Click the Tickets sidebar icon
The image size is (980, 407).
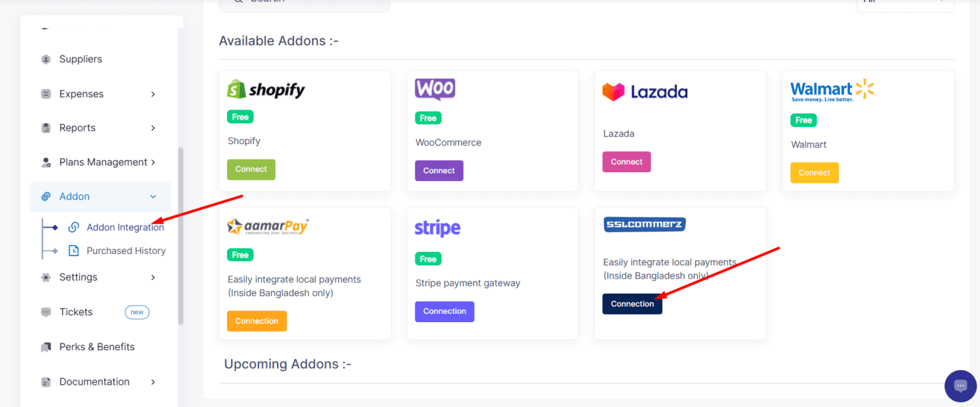click(x=46, y=312)
